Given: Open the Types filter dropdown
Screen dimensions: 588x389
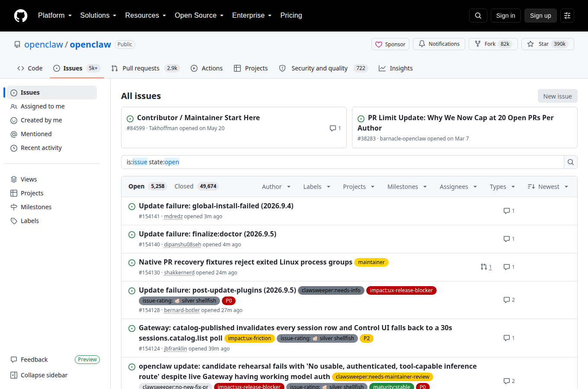Looking at the screenshot, I should pos(502,187).
